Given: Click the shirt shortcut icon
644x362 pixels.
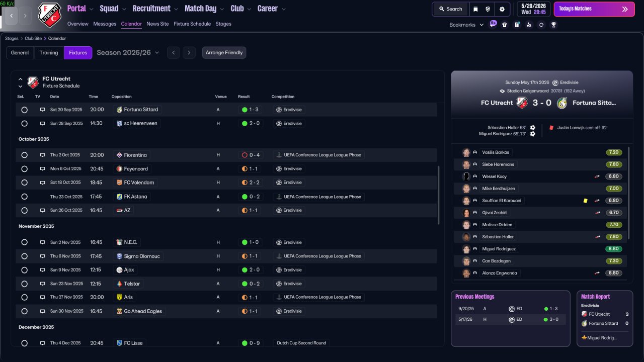Looking at the screenshot, I should point(505,25).
